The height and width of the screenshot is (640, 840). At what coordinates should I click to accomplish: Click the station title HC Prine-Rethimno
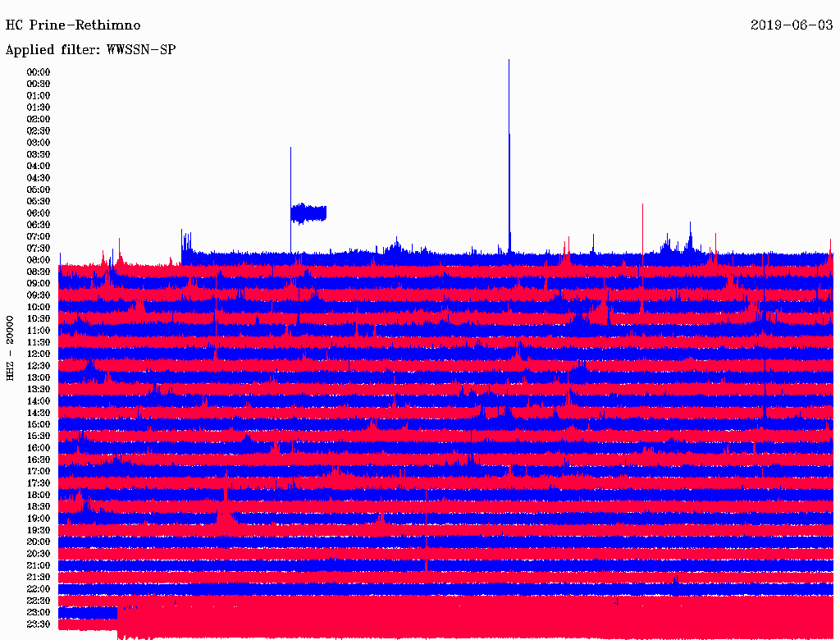click(x=73, y=25)
